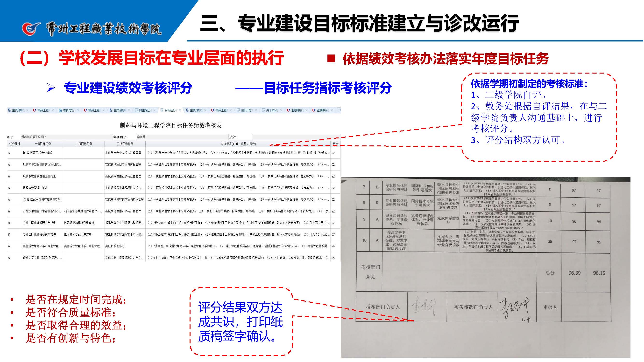Viewport: 644px width, 362px height.
Task: Close the 临沂大学 browser tab
Action: click(256, 110)
